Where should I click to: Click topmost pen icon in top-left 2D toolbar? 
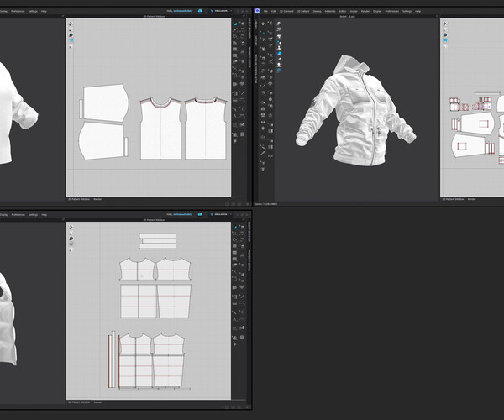coord(71,24)
